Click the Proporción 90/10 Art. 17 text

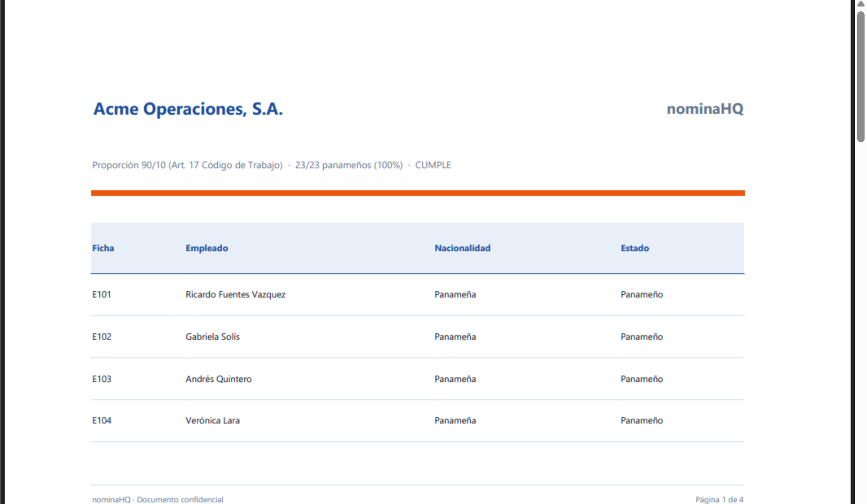[187, 165]
